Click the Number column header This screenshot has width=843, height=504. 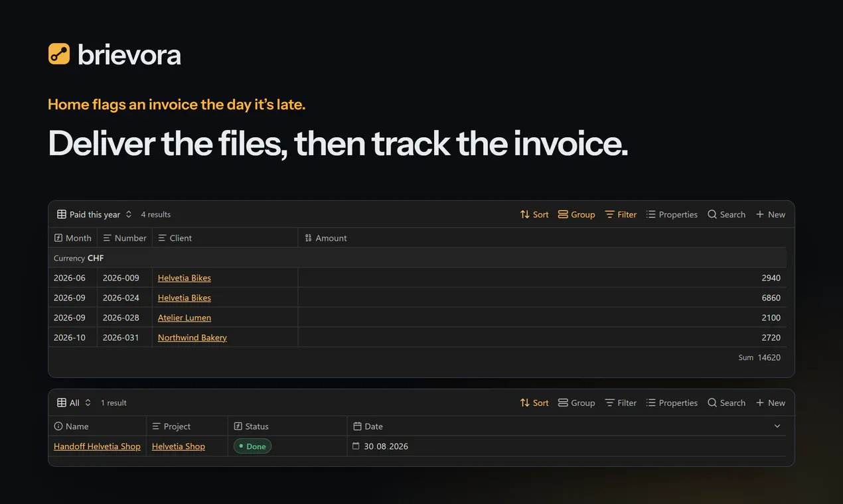coord(125,238)
